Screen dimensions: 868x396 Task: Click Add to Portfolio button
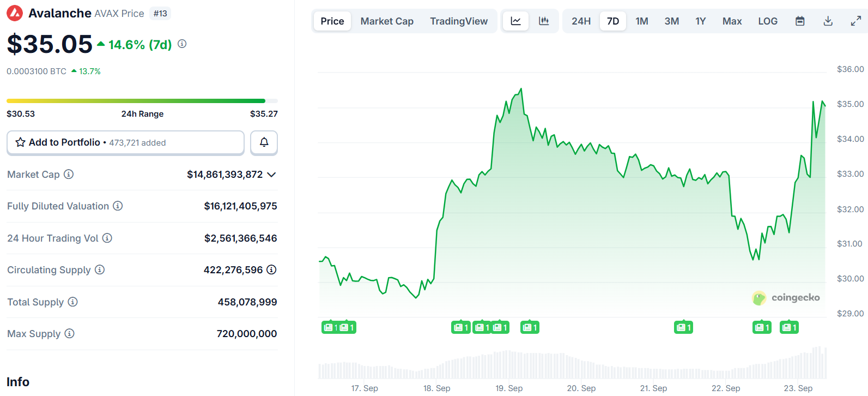tap(125, 142)
